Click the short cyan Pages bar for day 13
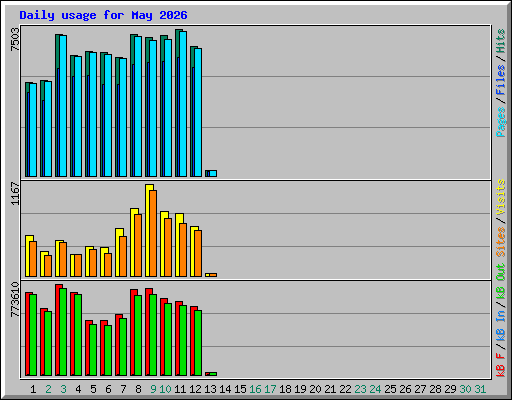This screenshot has width=512, height=400. tap(213, 174)
